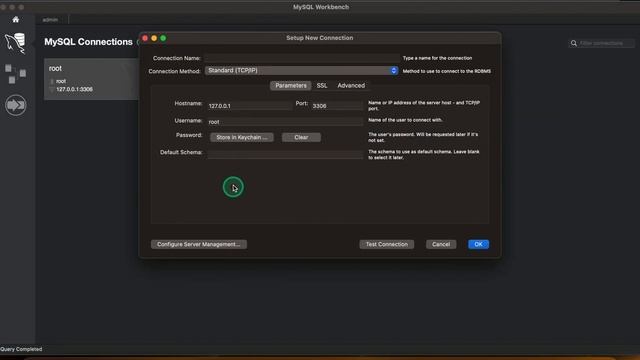Screen dimensions: 640x360
Task: Open the Home tab icon
Action: (16, 19)
